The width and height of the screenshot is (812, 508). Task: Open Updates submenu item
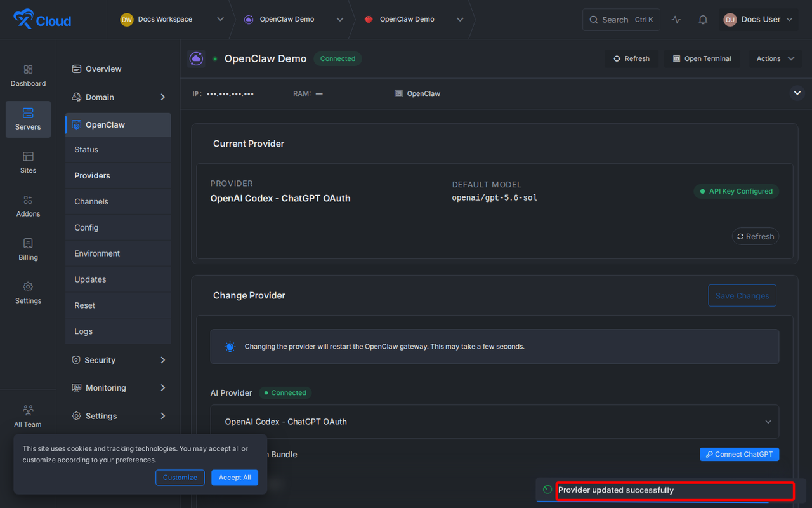(118, 279)
